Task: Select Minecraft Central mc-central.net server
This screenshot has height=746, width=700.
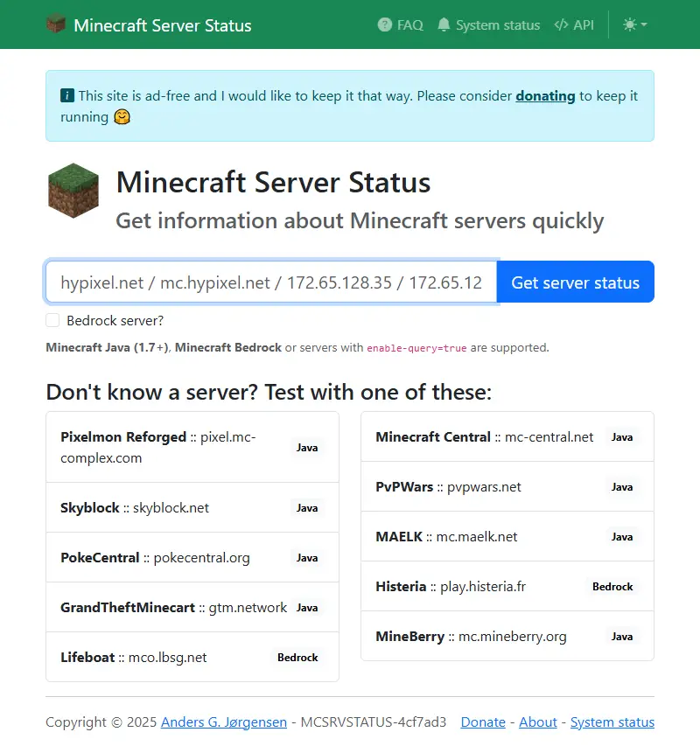Action: pos(507,436)
